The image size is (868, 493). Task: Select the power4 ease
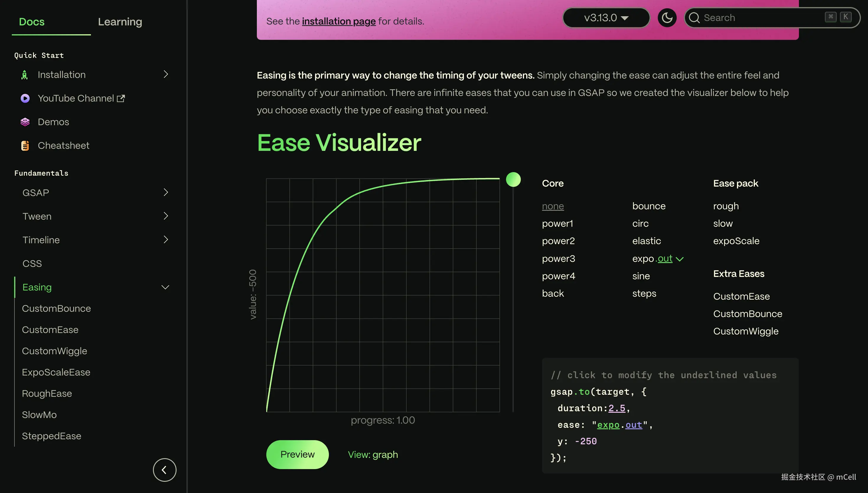coord(559,276)
